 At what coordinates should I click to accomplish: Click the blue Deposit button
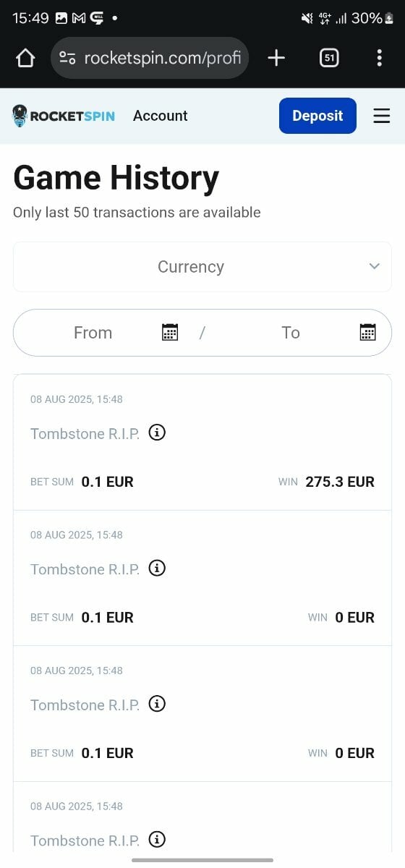point(317,116)
